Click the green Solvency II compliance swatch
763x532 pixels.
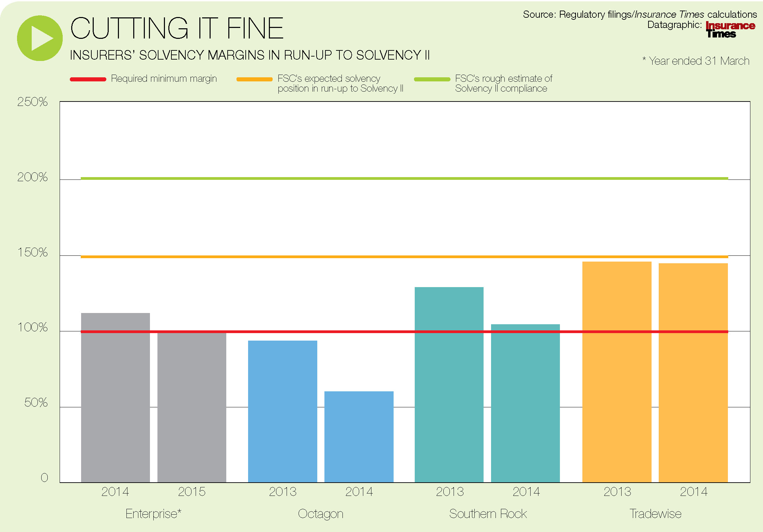click(x=432, y=79)
